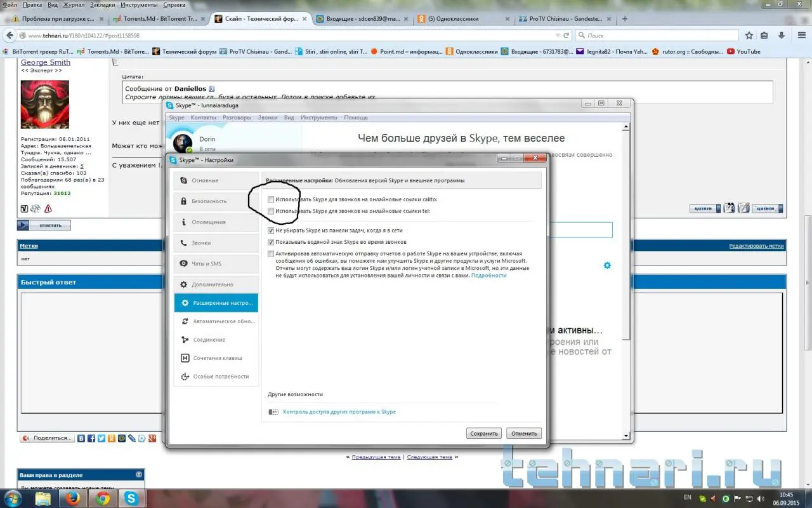Switch to Firefox on the taskbar
The width and height of the screenshot is (812, 508).
click(x=72, y=498)
